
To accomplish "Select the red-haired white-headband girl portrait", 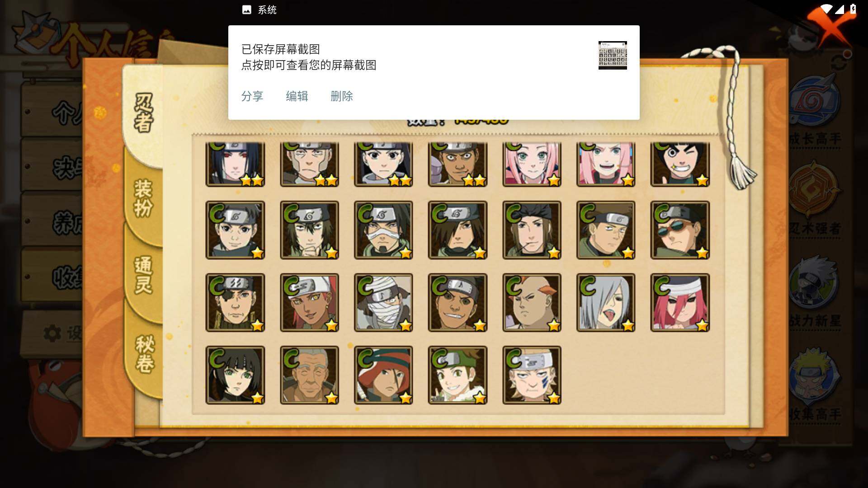I will coord(680,303).
